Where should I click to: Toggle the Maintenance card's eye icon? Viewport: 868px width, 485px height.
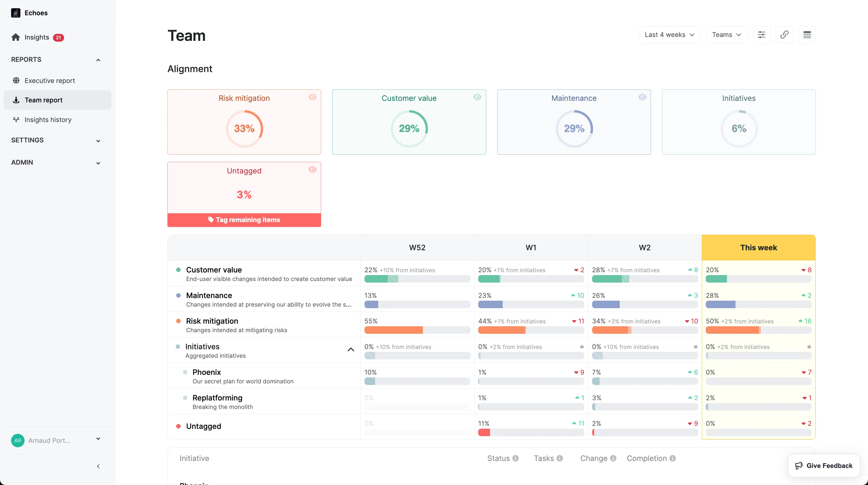tap(642, 97)
